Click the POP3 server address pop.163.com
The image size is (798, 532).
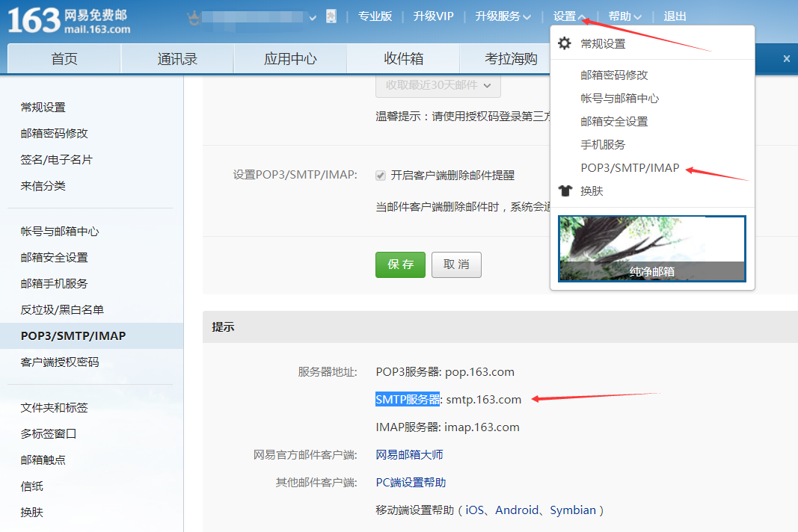click(479, 372)
